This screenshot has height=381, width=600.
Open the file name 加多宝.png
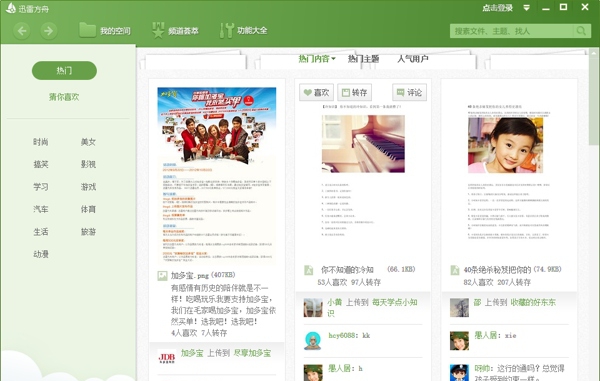click(x=189, y=275)
